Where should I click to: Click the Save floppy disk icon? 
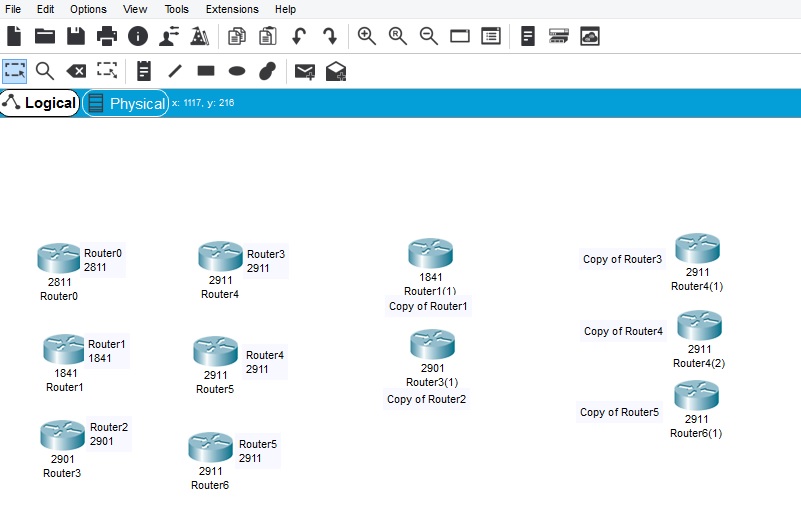coord(76,36)
